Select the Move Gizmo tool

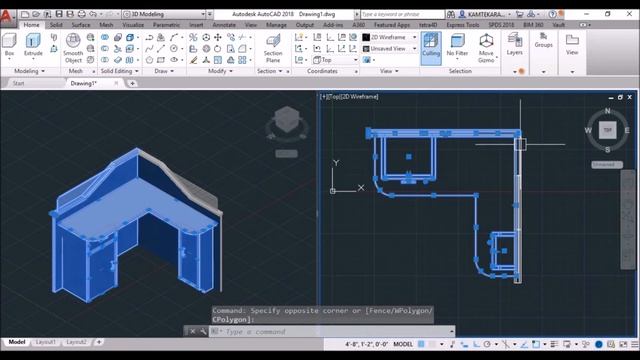tap(486, 48)
